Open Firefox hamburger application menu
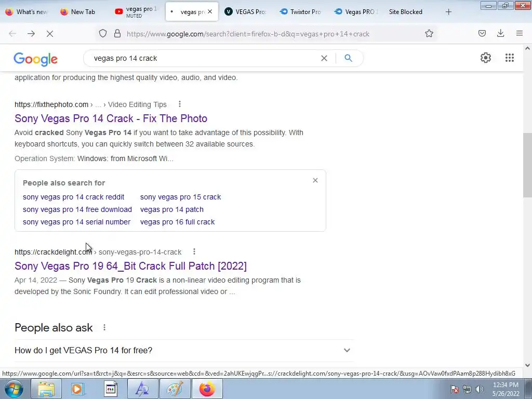This screenshot has width=532, height=399. tap(520, 33)
